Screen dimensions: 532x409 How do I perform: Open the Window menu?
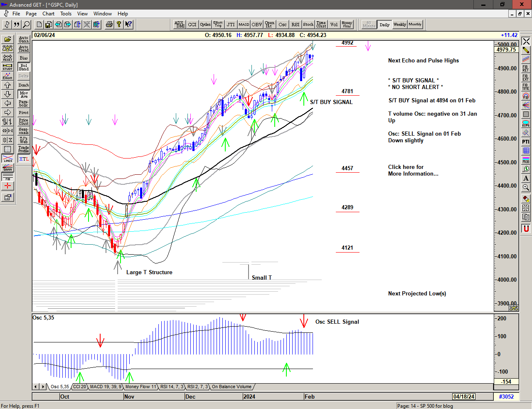point(102,14)
